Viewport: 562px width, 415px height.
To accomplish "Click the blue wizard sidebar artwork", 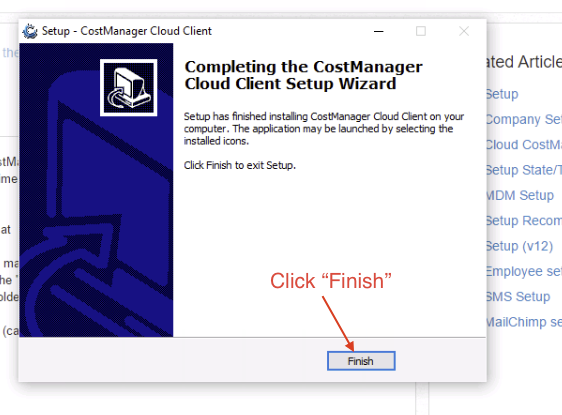I will coord(96,190).
